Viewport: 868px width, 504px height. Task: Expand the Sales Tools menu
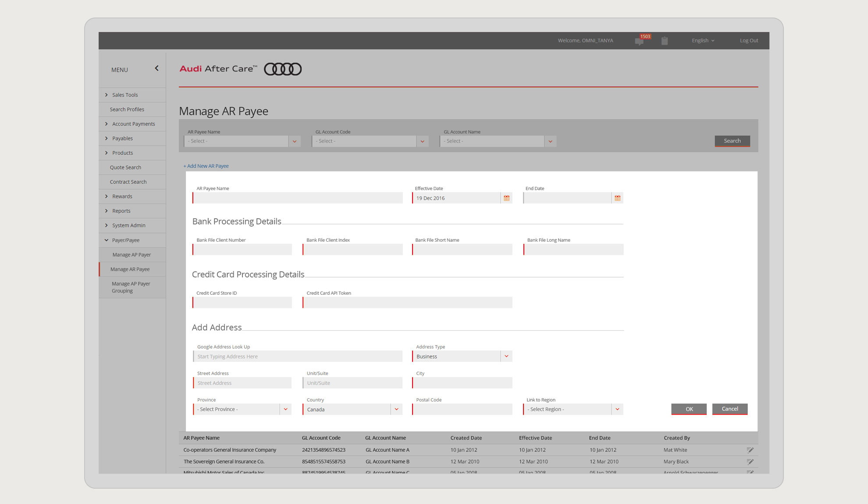point(132,95)
